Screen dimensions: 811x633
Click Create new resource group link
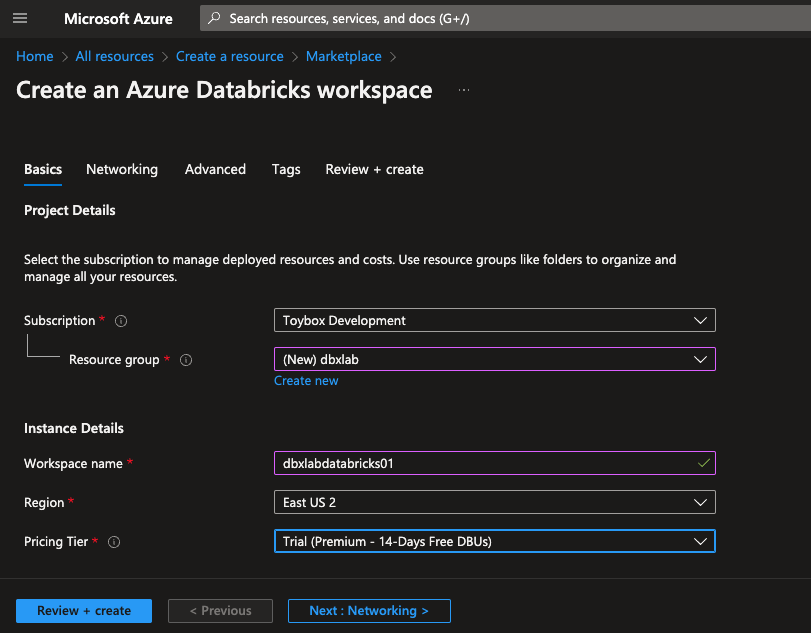306,381
